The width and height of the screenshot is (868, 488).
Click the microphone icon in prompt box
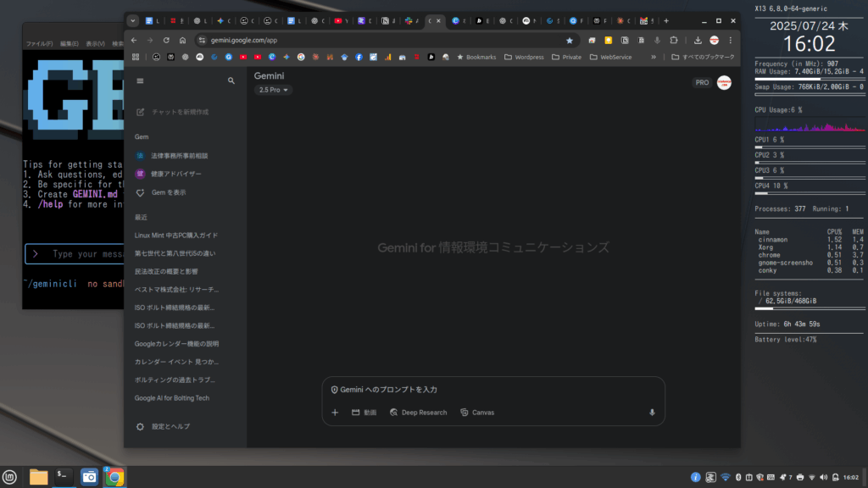point(652,413)
